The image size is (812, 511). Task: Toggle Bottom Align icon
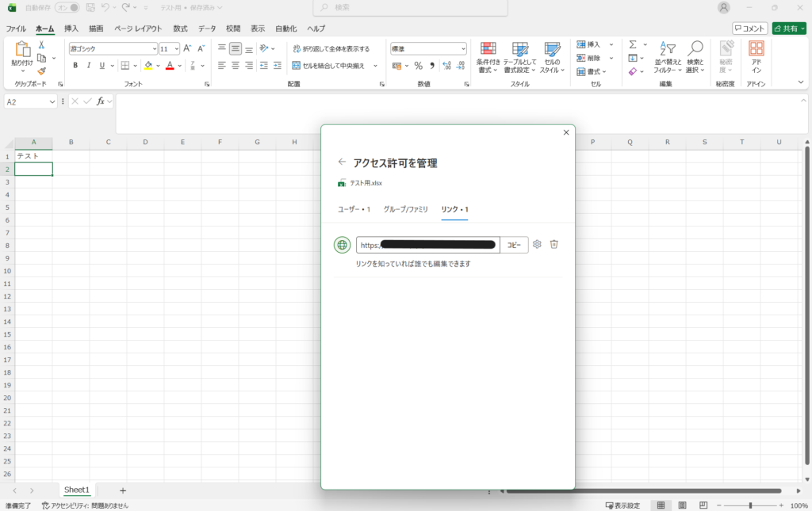pyautogui.click(x=249, y=48)
